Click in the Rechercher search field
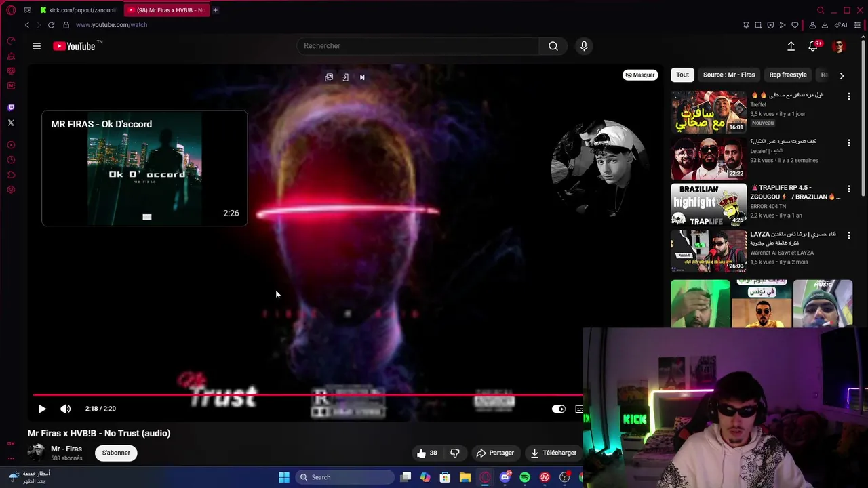The image size is (868, 488). [x=418, y=46]
